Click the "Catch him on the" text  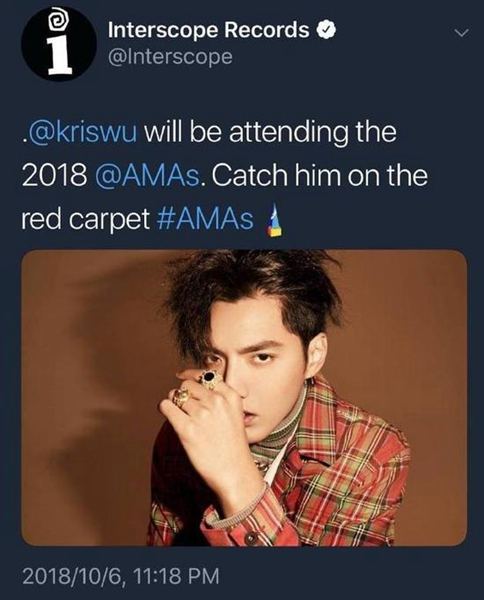click(x=320, y=176)
